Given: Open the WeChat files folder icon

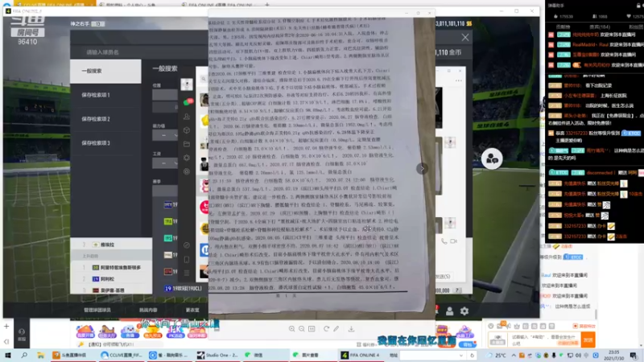Looking at the screenshot, I should click(187, 144).
